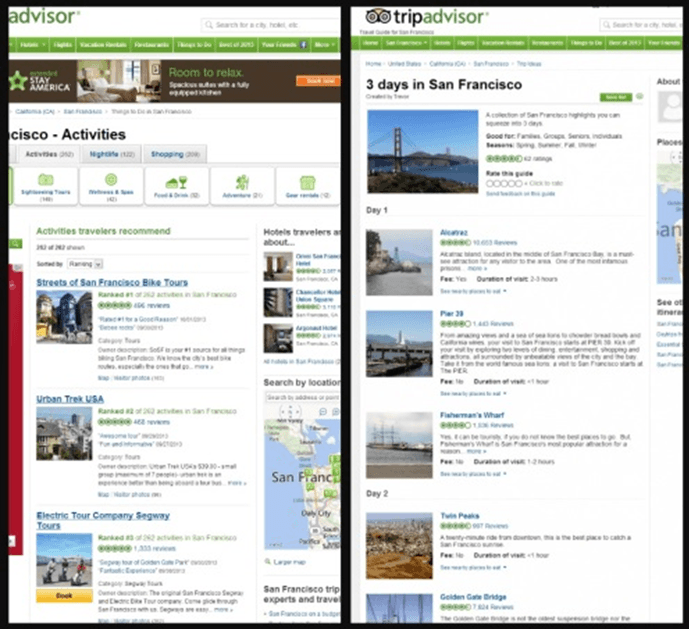Click the green rating bubbles under Alcatraz

coord(455,243)
